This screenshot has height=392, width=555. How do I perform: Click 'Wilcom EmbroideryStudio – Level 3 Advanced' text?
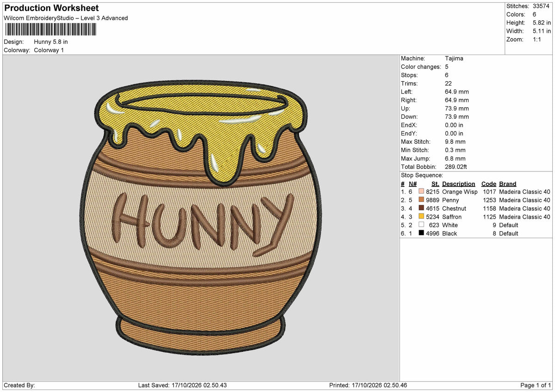click(66, 18)
